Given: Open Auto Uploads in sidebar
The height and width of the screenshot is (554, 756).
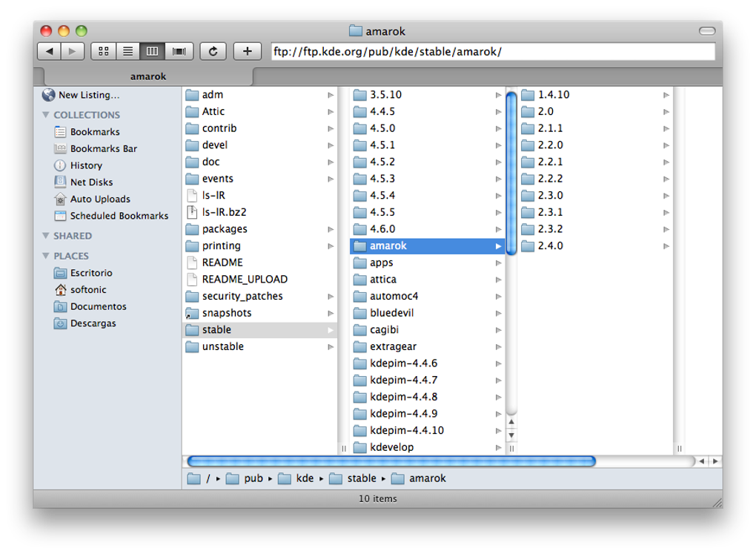Looking at the screenshot, I should point(92,199).
